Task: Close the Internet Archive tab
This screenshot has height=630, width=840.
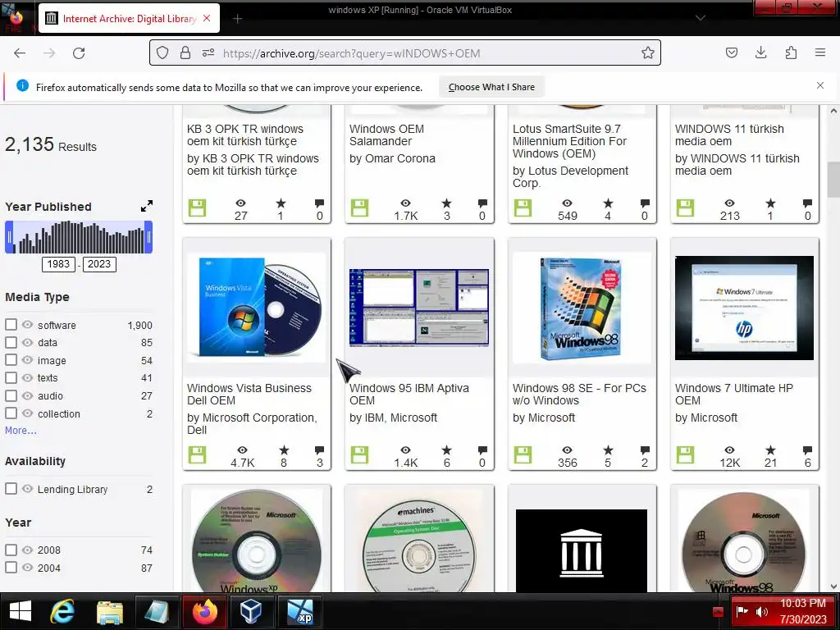Action: tap(207, 18)
